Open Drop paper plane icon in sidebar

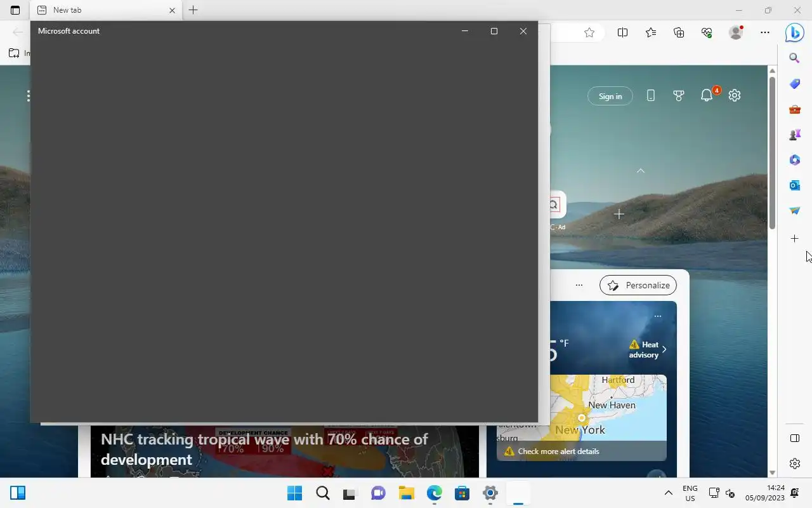tap(794, 211)
